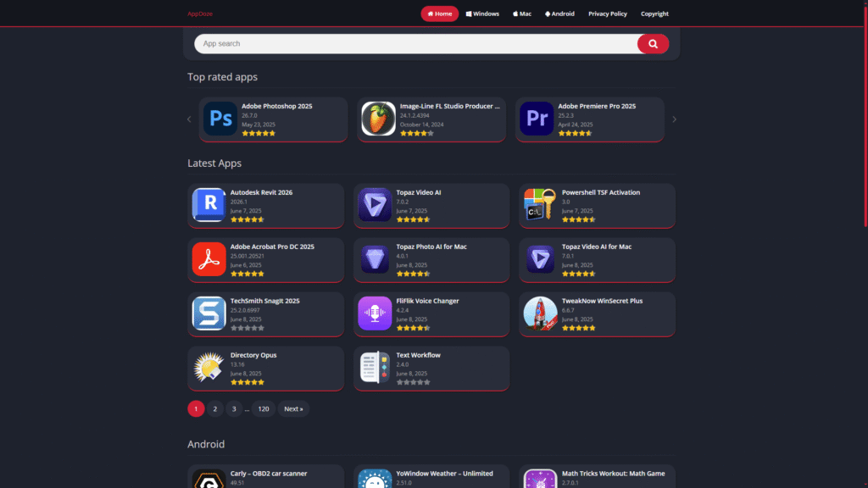
Task: Click the SnagIt version 25.2.0.6997 text
Action: 245,310
